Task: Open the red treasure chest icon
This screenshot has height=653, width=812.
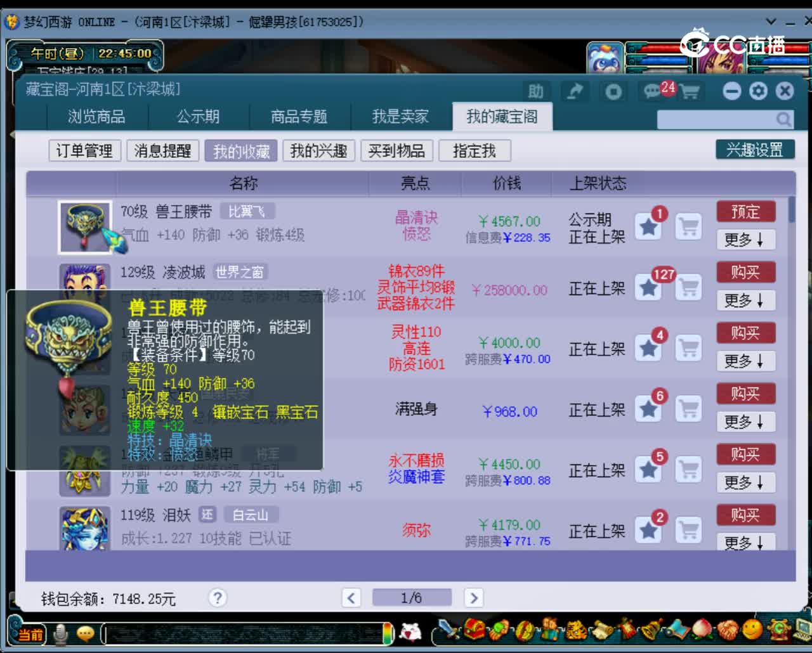Action: [x=475, y=630]
